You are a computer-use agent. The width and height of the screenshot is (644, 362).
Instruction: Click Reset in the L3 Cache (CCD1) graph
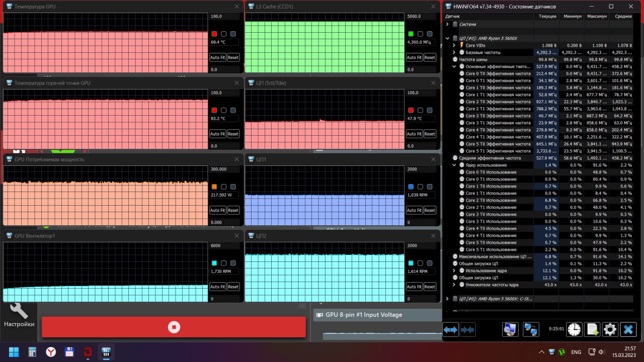430,57
